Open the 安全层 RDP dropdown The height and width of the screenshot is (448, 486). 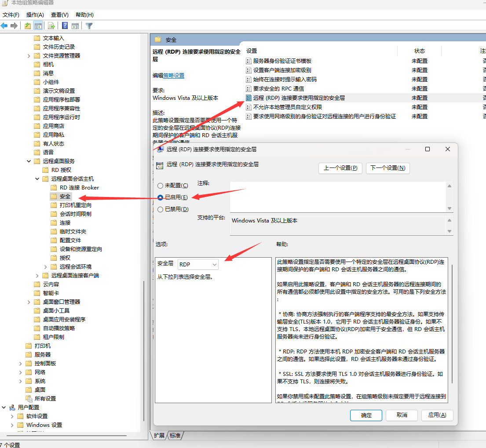point(198,264)
